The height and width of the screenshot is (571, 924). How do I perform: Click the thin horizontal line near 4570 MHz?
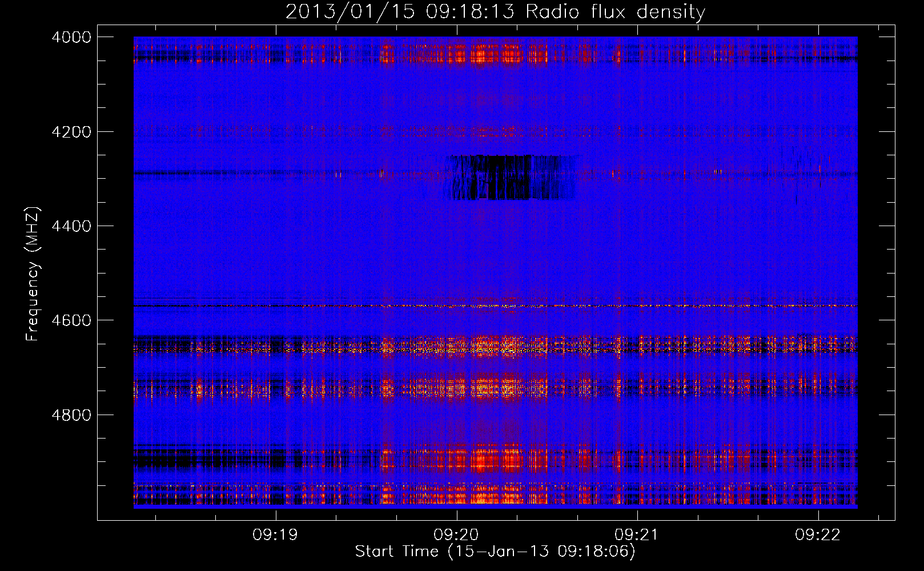[495, 306]
